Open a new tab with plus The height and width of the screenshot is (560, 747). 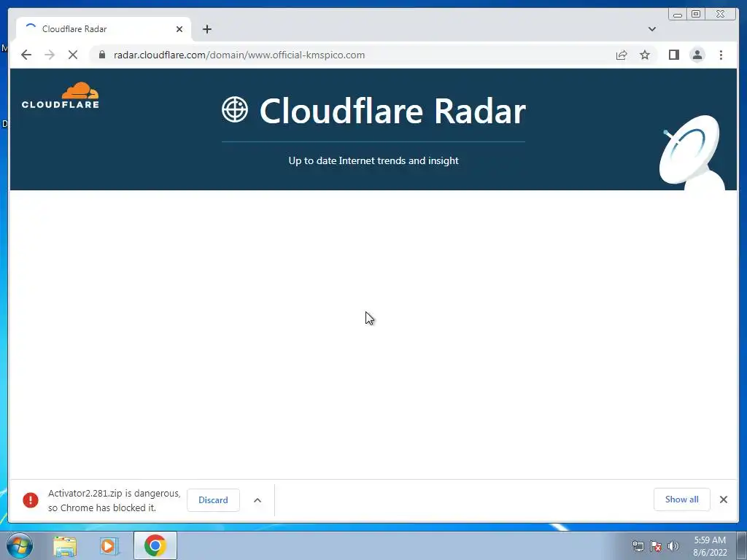point(206,29)
